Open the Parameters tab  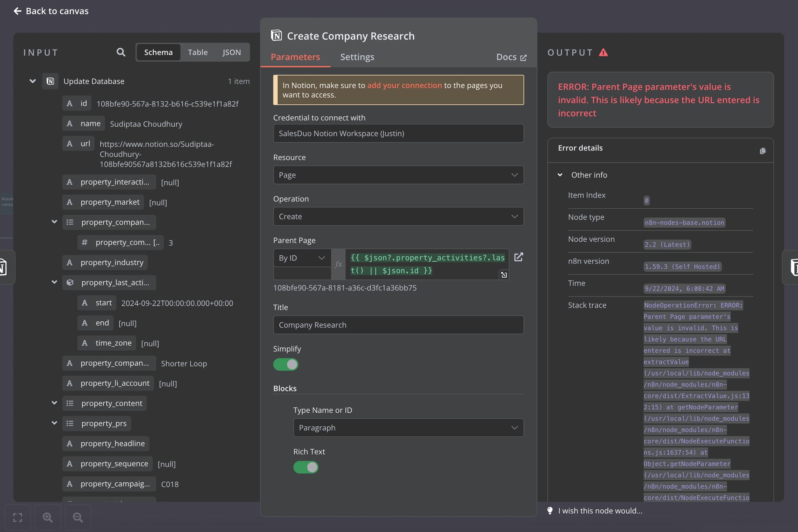click(x=295, y=57)
